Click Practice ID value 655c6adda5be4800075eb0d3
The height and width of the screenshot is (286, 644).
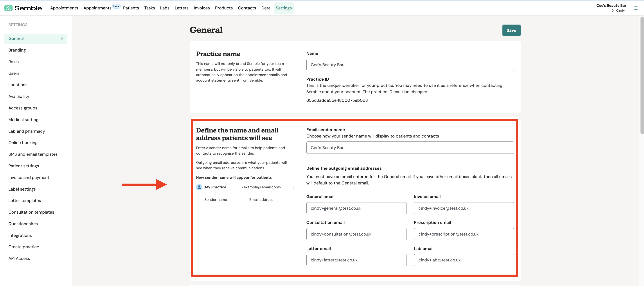click(x=337, y=100)
